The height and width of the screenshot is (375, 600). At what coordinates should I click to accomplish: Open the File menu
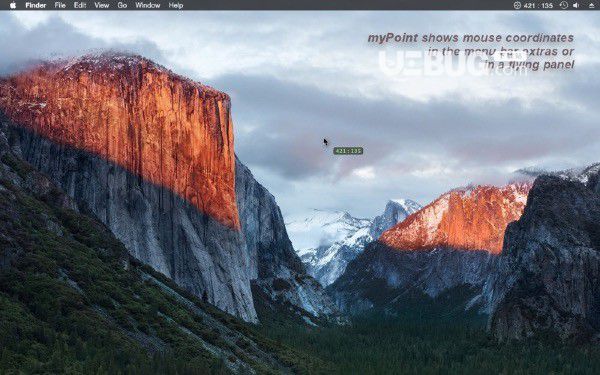pos(60,5)
